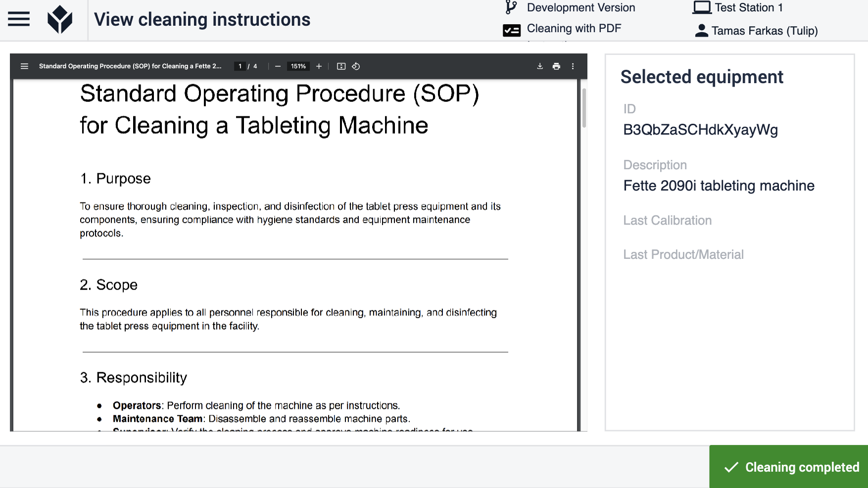This screenshot has width=868, height=488.
Task: Download the PDF document
Action: [x=540, y=66]
